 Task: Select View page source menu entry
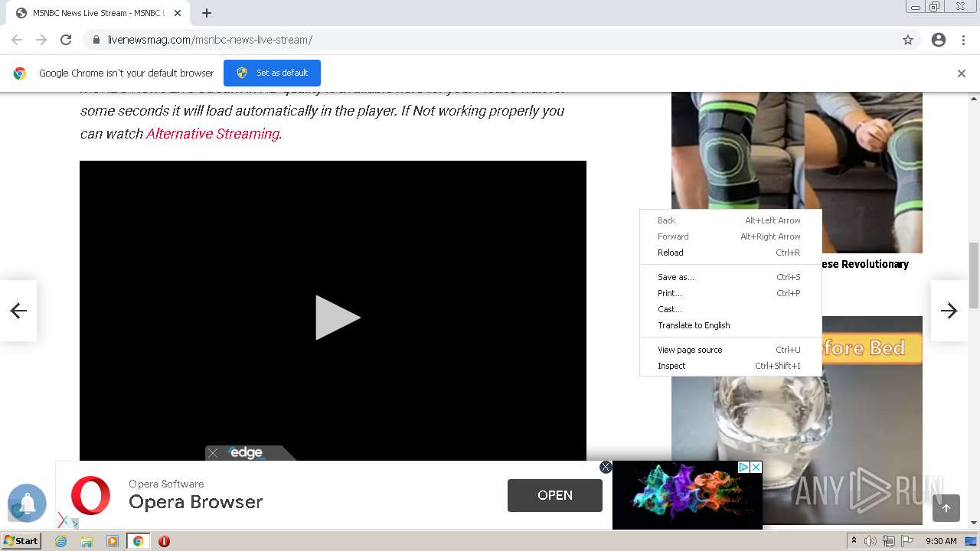[x=730, y=350]
